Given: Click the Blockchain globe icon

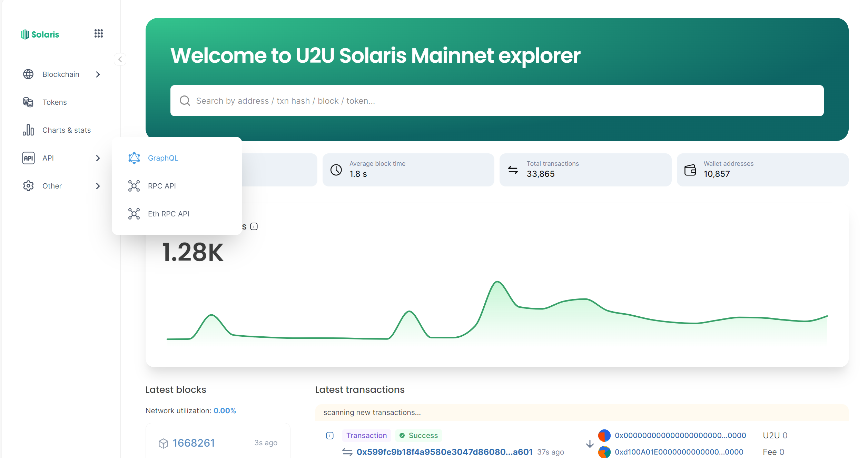Looking at the screenshot, I should tap(28, 74).
